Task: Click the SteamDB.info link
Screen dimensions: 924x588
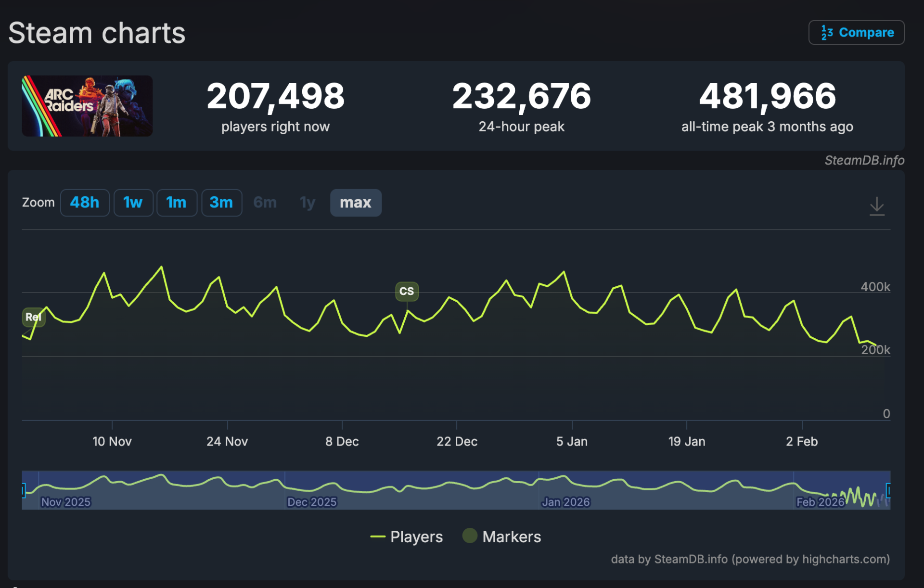Action: click(864, 160)
